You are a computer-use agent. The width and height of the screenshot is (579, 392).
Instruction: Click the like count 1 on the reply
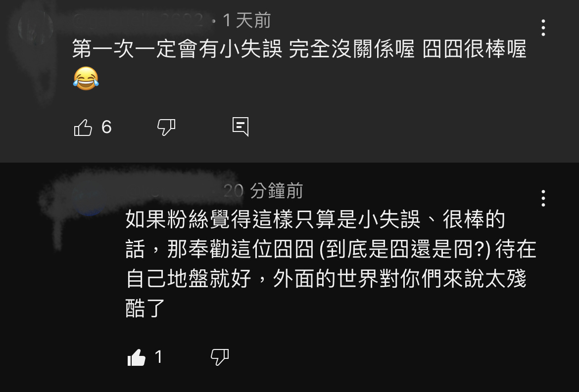click(x=158, y=357)
